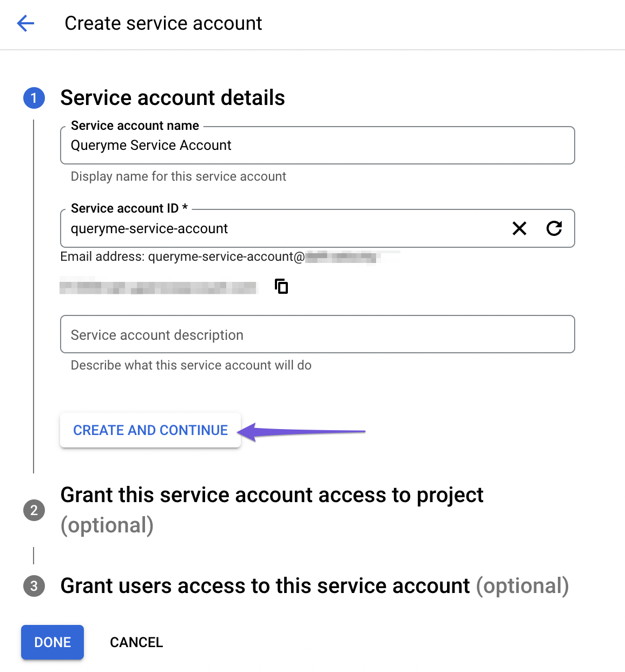Cancel creating the service account

point(136,642)
